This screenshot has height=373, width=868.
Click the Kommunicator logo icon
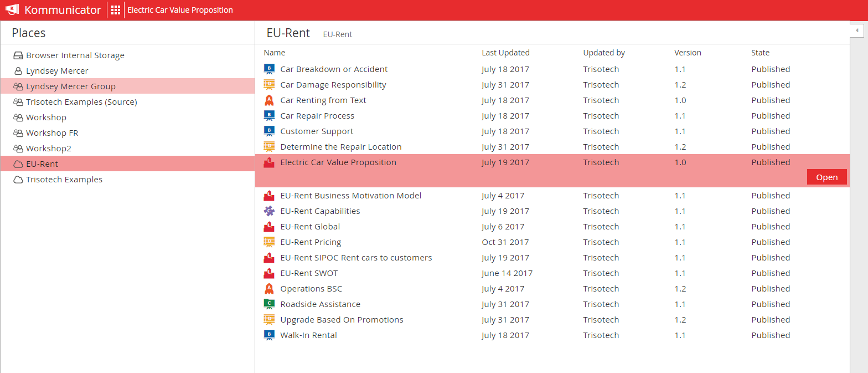[x=13, y=10]
